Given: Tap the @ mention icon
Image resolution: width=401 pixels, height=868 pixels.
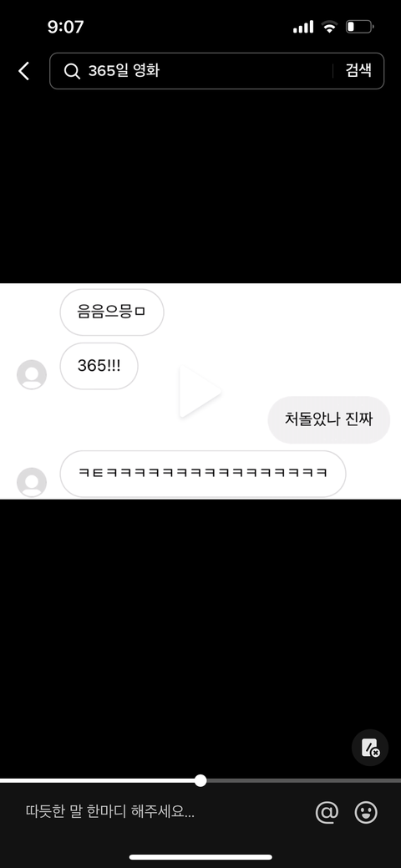Looking at the screenshot, I should click(327, 812).
